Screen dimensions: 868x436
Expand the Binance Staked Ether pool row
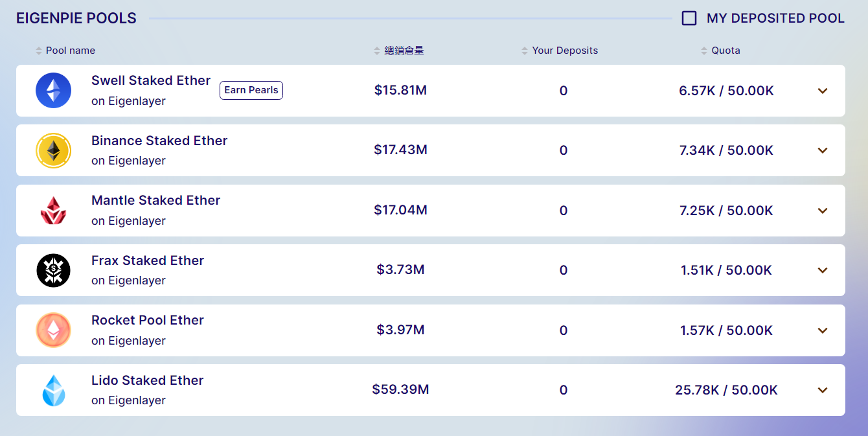[823, 150]
